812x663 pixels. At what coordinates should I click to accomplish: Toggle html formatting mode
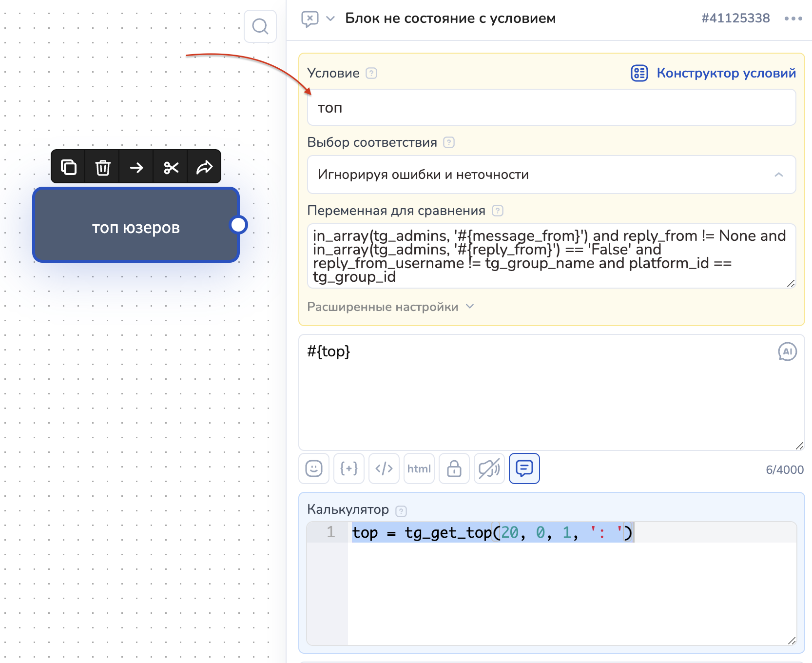[419, 468]
